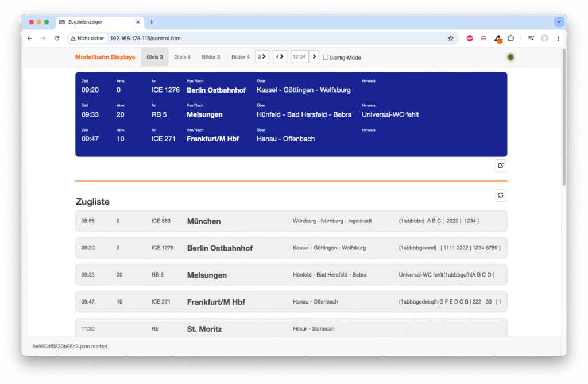Click 'Filisur - Samedan' route text

(314, 329)
